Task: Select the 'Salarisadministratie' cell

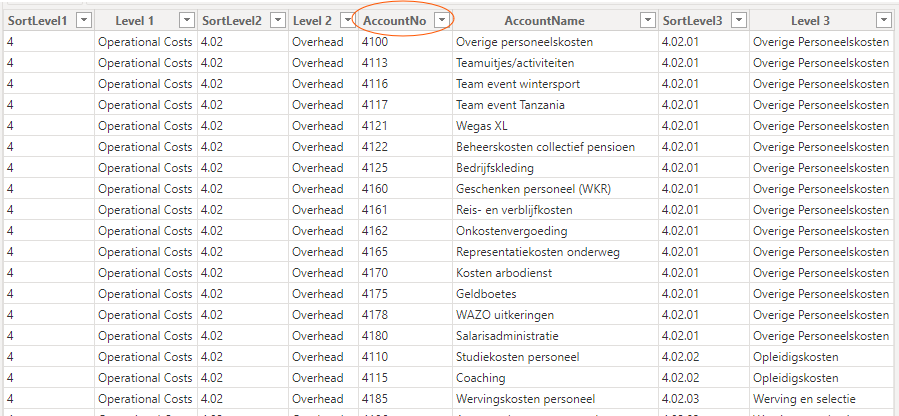Action: pyautogui.click(x=555, y=336)
